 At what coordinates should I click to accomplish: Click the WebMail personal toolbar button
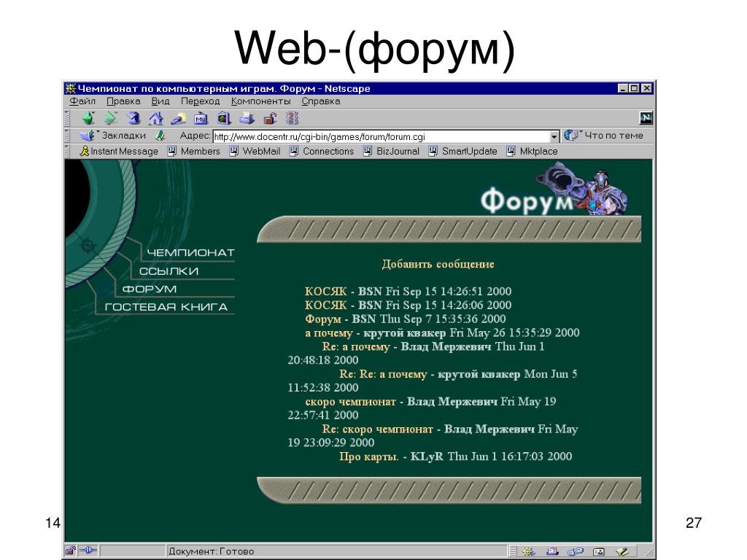pos(255,151)
